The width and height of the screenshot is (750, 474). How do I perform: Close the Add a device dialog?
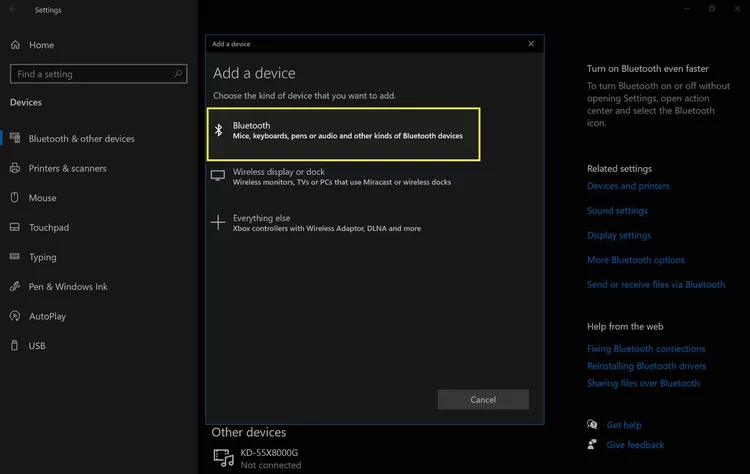click(531, 44)
